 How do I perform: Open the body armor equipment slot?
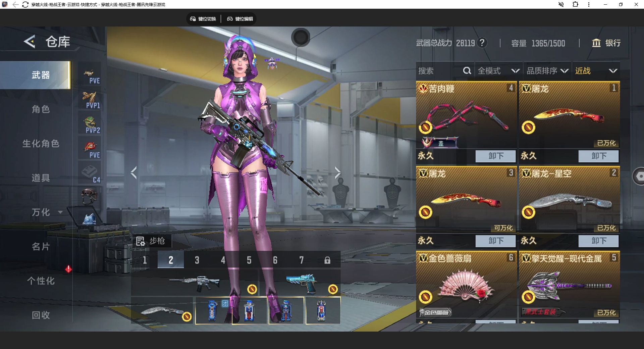(x=89, y=219)
